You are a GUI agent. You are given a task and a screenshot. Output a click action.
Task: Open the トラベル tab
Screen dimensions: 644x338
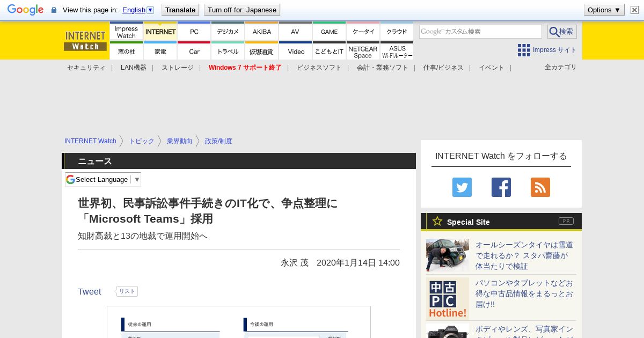pyautogui.click(x=228, y=51)
